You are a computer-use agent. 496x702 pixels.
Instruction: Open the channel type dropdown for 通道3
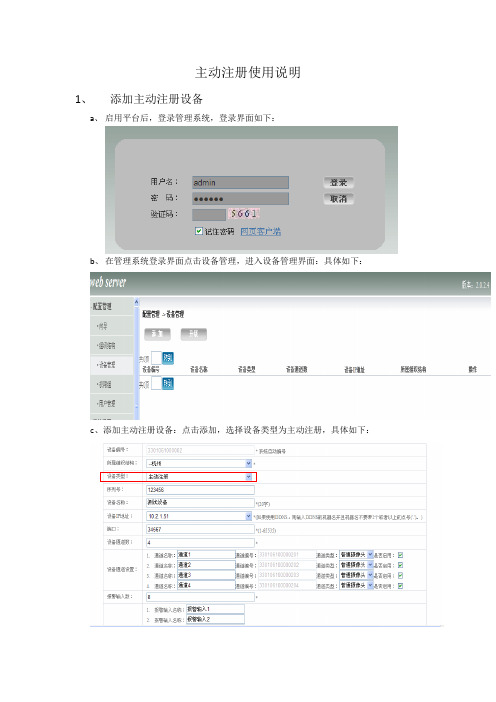(x=356, y=575)
